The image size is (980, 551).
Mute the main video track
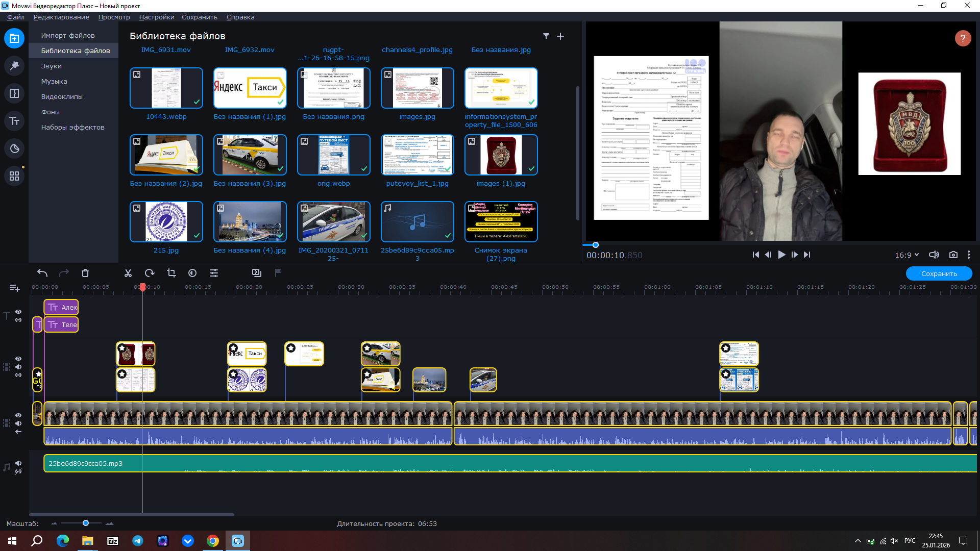[18, 423]
